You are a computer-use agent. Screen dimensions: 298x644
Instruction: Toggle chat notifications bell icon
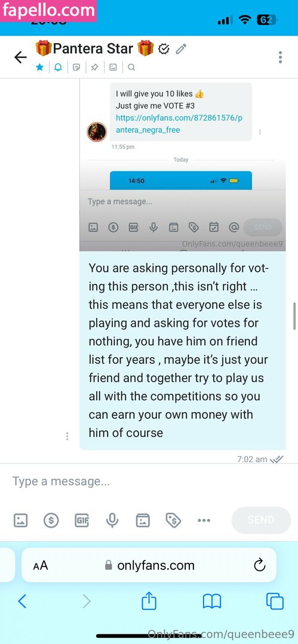(x=58, y=67)
